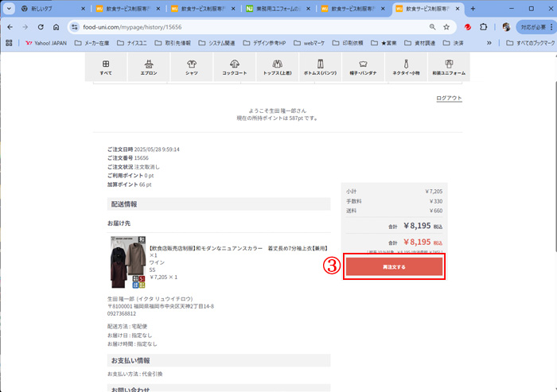Open the product title link for 7分袖上衣

(239, 249)
